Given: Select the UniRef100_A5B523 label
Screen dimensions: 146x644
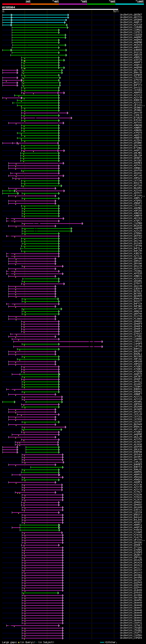Looking at the screenshot, I should [x=131, y=58].
